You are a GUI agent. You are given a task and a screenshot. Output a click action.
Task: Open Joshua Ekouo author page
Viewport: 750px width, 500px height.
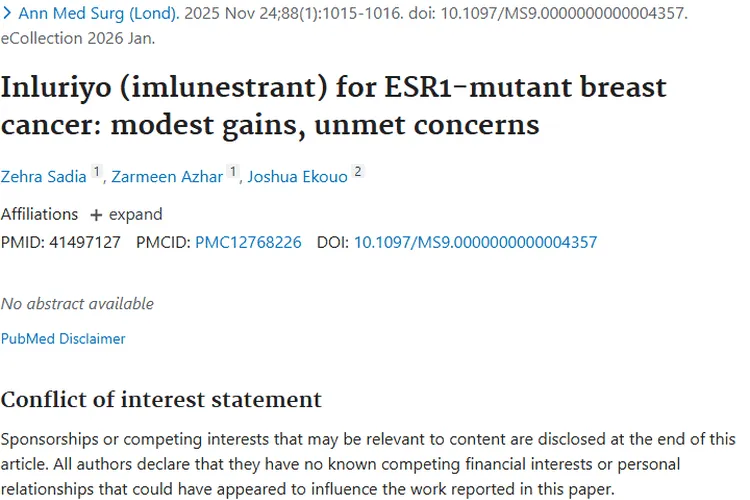[x=297, y=176]
